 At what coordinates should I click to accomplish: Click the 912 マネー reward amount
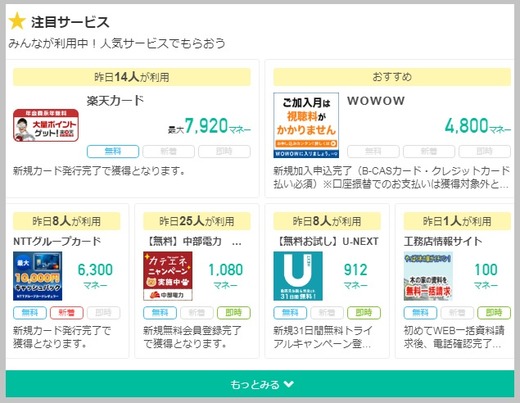point(356,276)
